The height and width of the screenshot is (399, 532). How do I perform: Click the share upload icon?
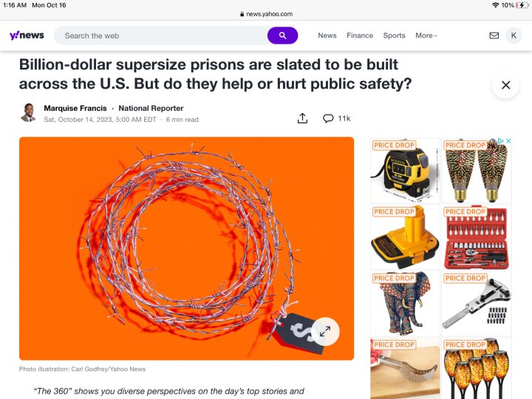click(x=302, y=118)
